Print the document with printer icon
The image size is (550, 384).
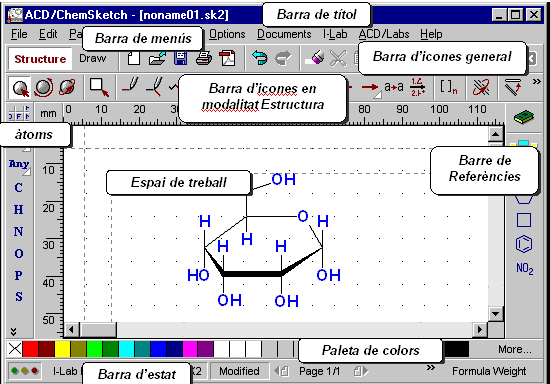[204, 58]
